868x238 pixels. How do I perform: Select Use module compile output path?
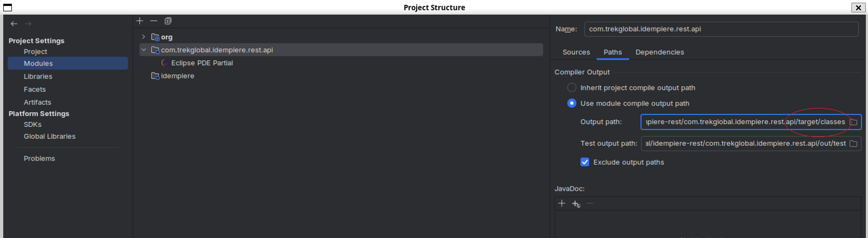572,104
